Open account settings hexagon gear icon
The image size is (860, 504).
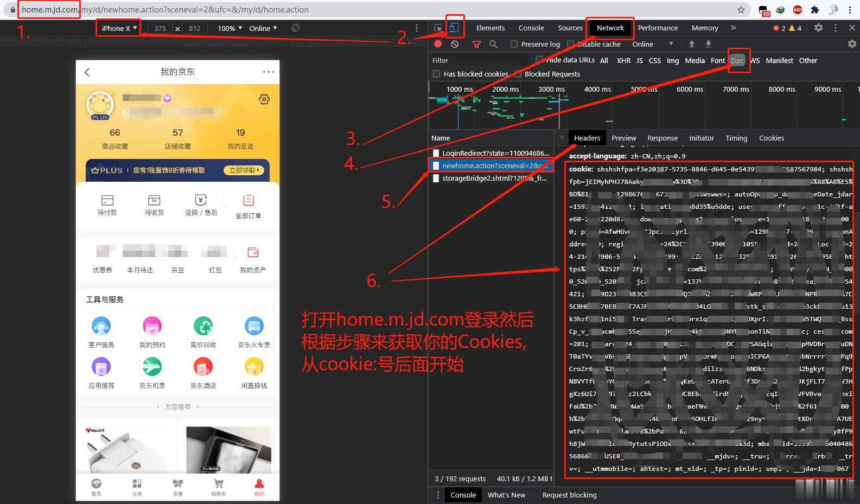[x=264, y=99]
